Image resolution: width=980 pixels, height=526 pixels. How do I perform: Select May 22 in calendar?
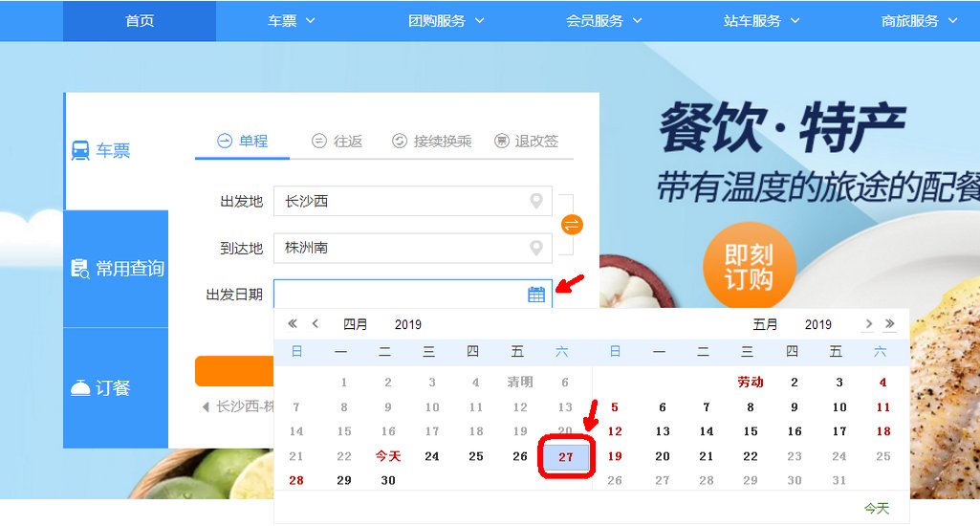point(751,456)
